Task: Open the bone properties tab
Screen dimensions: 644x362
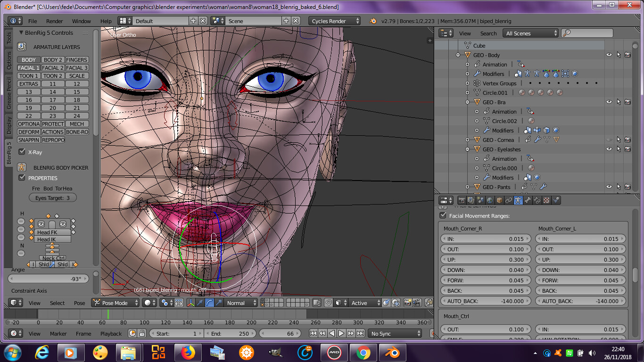Action: pyautogui.click(x=528, y=200)
